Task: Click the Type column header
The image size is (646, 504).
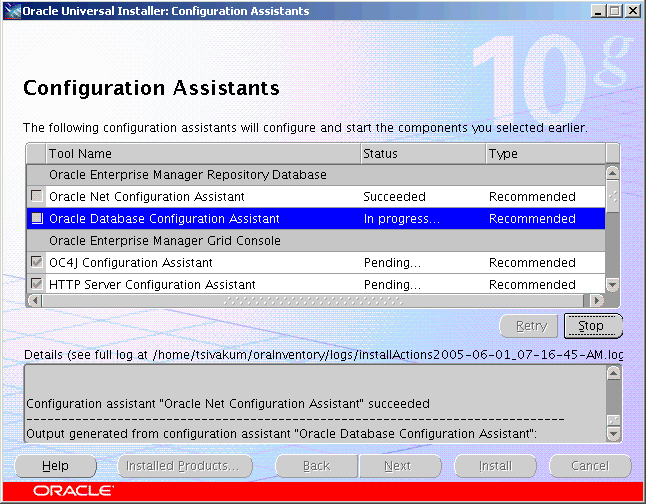Action: point(546,154)
